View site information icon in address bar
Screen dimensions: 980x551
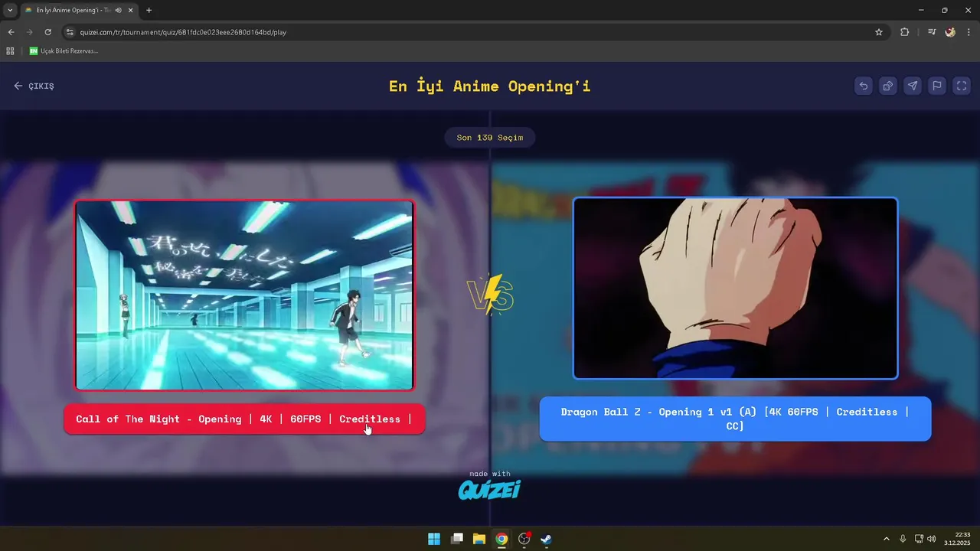coord(70,32)
